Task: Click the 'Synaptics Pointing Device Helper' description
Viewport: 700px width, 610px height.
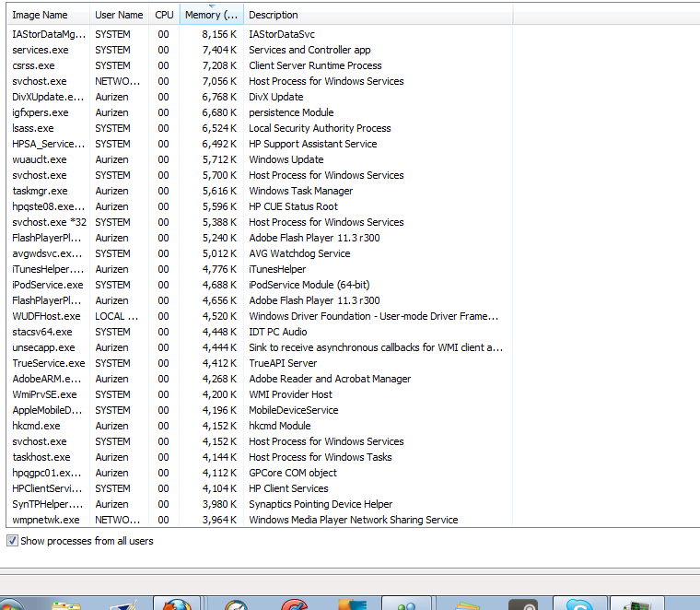Action: pyautogui.click(x=321, y=504)
